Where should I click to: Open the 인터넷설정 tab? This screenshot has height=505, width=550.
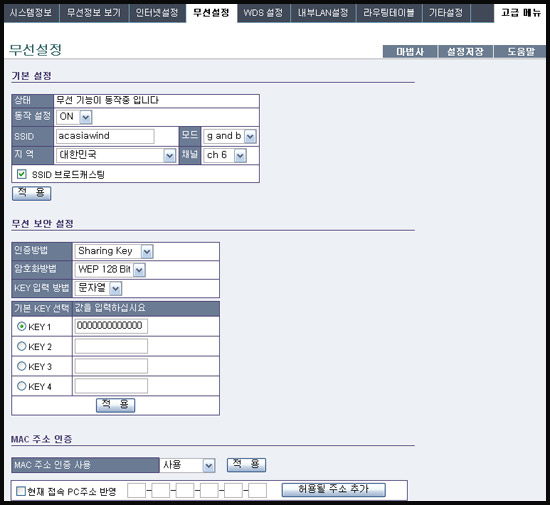coord(157,13)
